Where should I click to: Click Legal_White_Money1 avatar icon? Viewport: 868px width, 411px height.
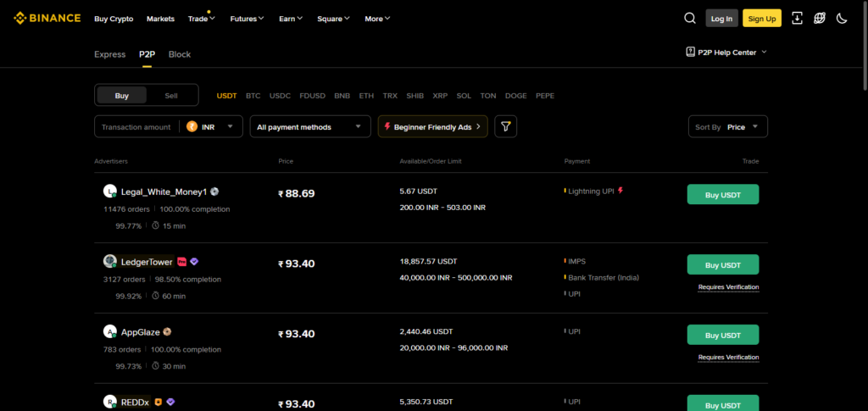click(x=110, y=192)
